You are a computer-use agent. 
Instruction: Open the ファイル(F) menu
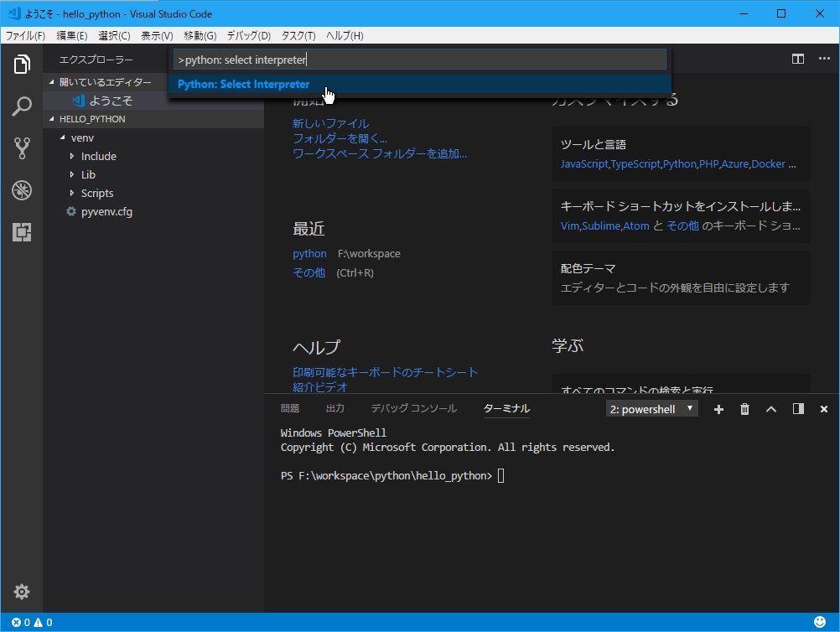coord(25,36)
